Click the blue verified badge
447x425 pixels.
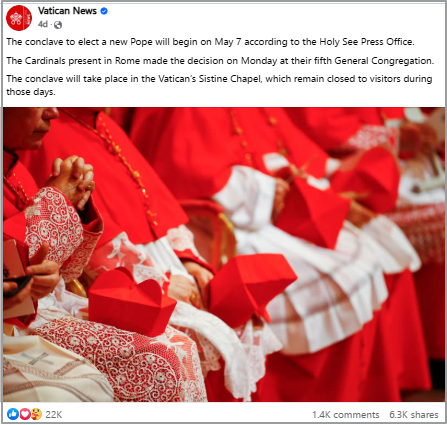pyautogui.click(x=104, y=11)
